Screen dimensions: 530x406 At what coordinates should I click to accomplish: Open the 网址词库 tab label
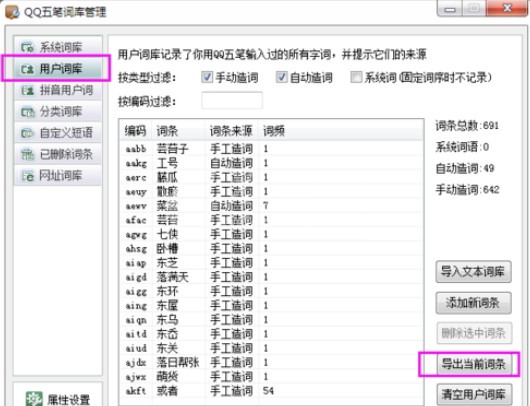pyautogui.click(x=61, y=176)
